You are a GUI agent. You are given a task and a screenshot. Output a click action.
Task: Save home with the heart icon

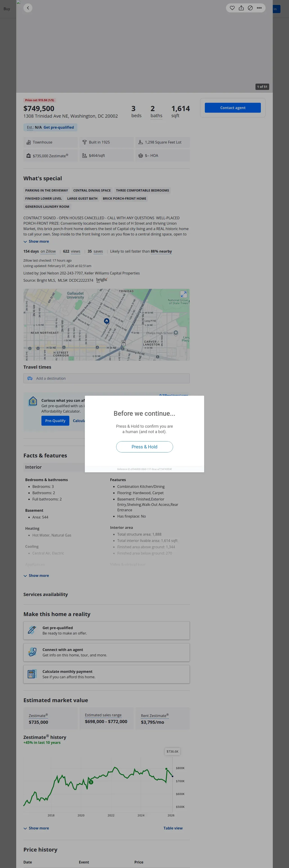click(x=232, y=8)
